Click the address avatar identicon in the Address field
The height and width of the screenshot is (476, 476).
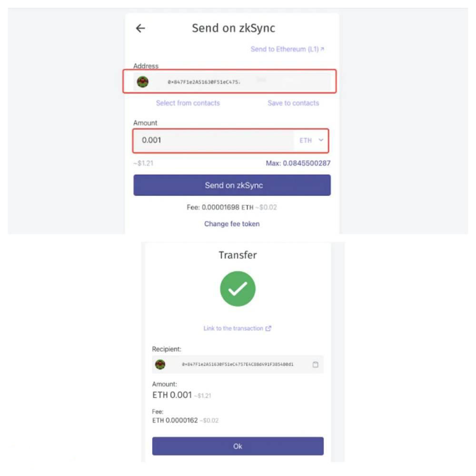(x=143, y=82)
